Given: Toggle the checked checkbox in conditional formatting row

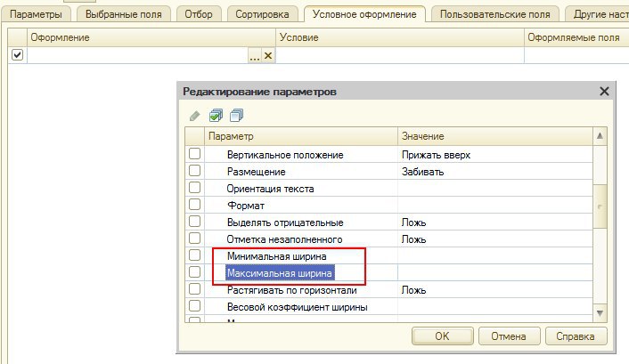Looking at the screenshot, I should point(17,54).
